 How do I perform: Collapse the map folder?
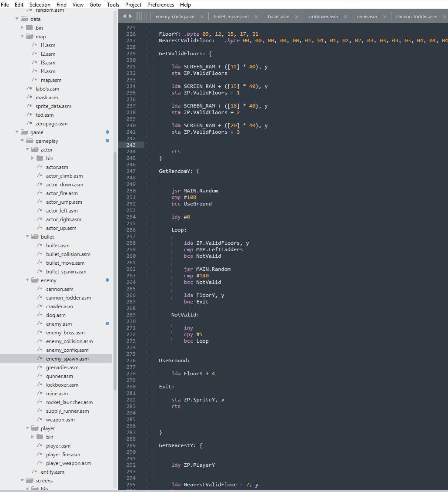(x=22, y=37)
